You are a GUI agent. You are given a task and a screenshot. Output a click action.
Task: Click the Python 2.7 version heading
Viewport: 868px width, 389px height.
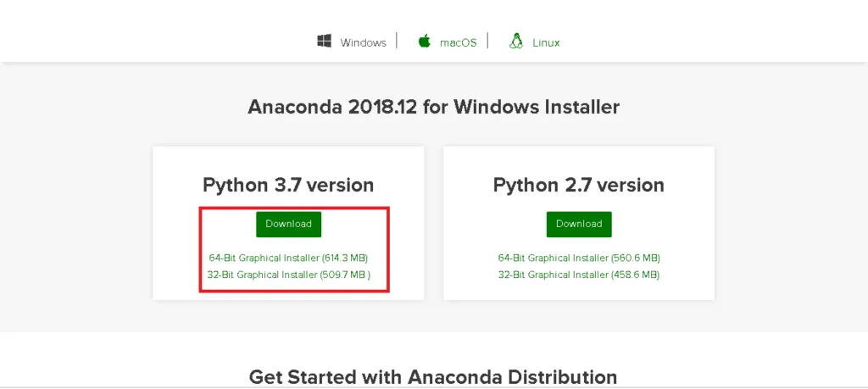[579, 185]
